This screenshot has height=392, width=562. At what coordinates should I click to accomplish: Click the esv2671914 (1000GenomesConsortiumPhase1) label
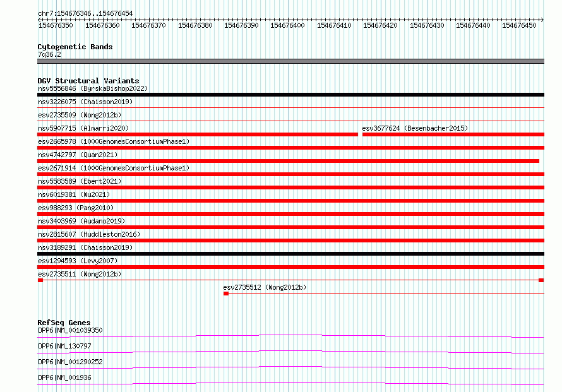point(114,168)
